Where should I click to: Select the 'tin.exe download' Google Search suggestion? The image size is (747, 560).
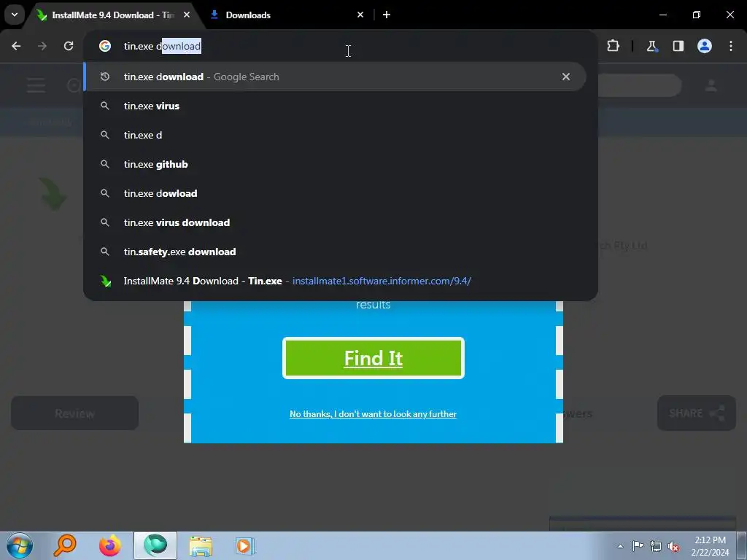tap(334, 77)
